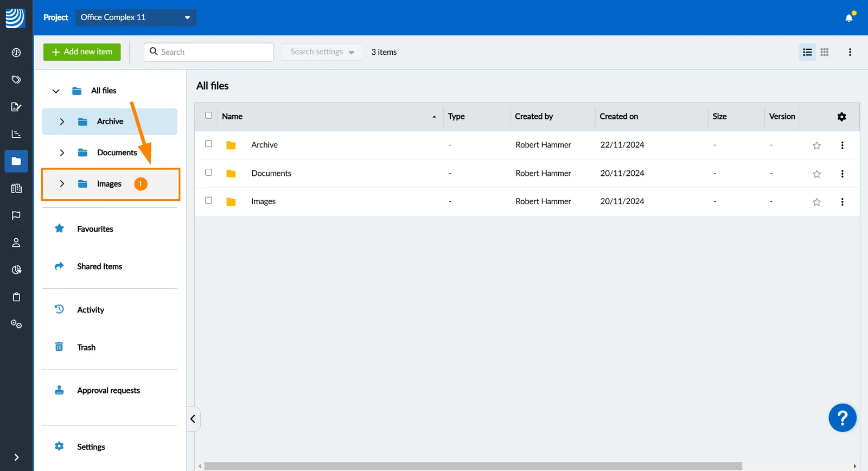Tick the Images row checkbox

pyautogui.click(x=208, y=200)
